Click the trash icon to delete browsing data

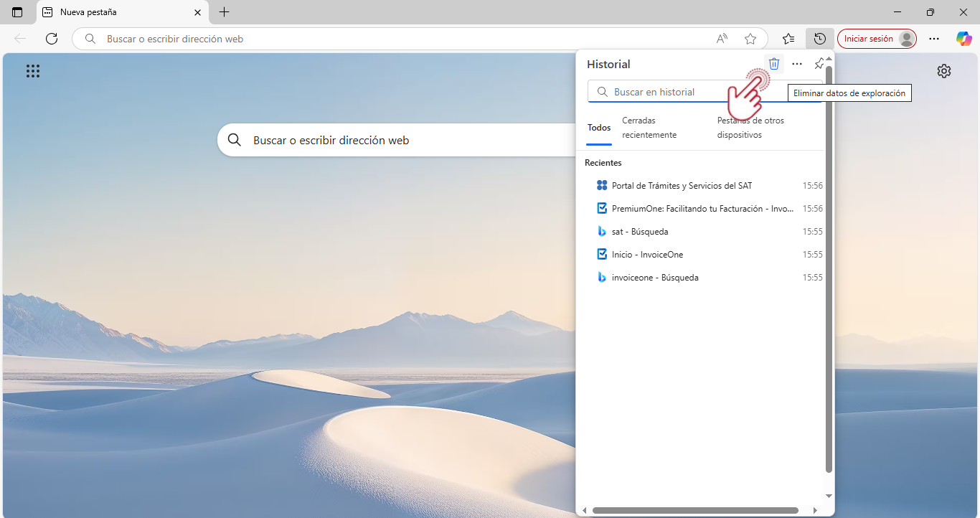coord(774,64)
